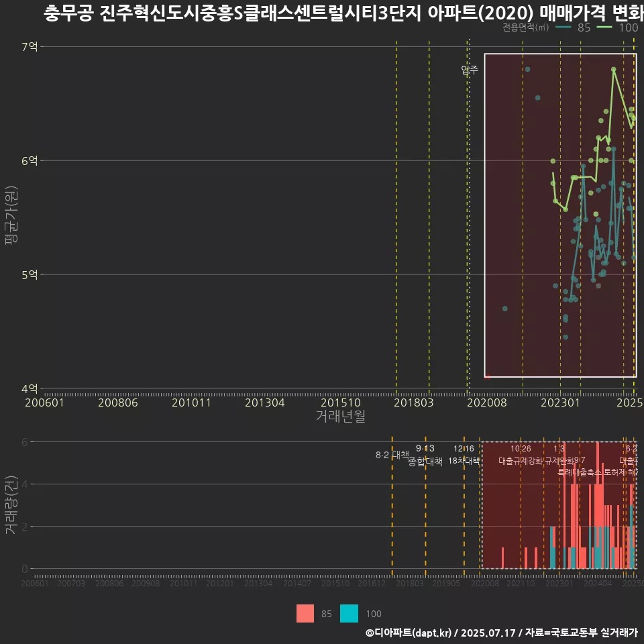This screenshot has height=644, width=644.
Task: Click the 평균가(원) y-axis title
Action: 11,215
